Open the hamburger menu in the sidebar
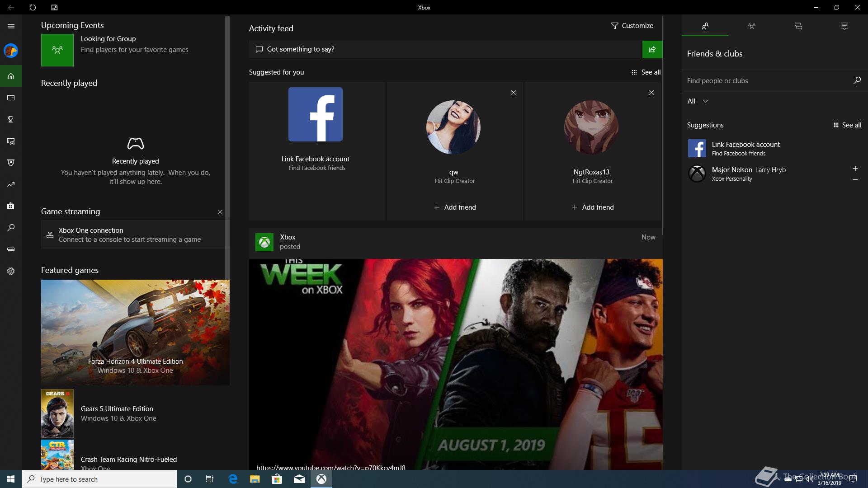 11,26
